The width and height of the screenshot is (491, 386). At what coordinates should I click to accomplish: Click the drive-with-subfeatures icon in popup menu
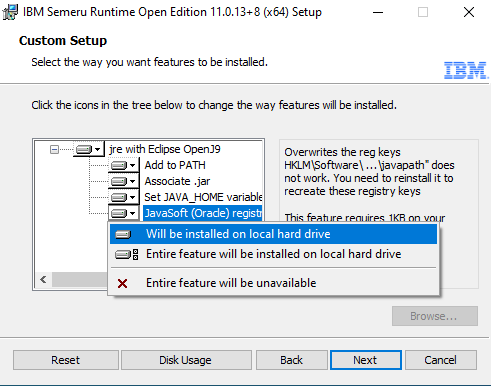[126, 255]
